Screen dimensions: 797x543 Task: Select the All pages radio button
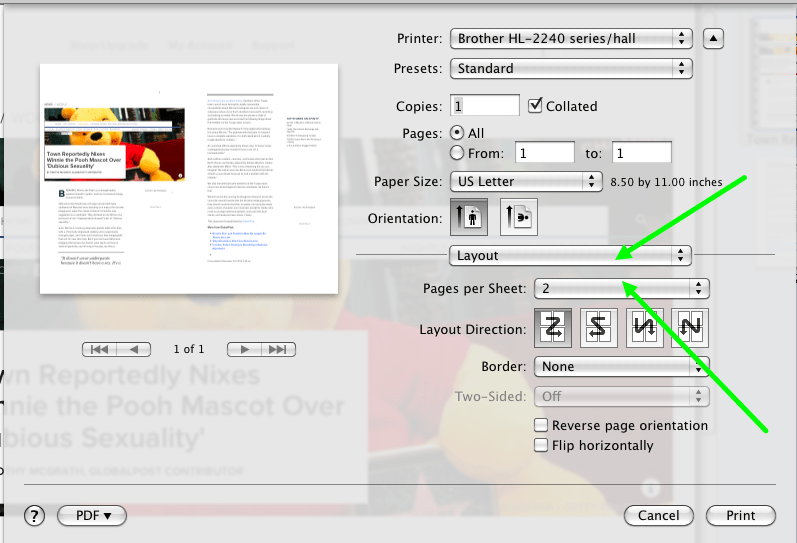457,133
